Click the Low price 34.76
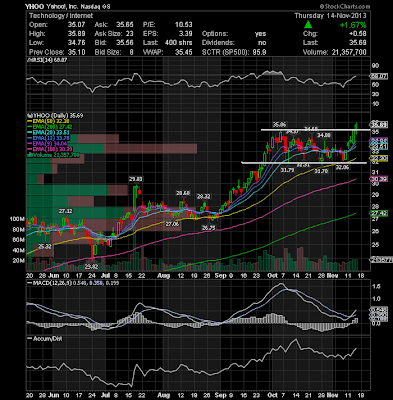The height and width of the screenshot is (400, 393). [76, 43]
